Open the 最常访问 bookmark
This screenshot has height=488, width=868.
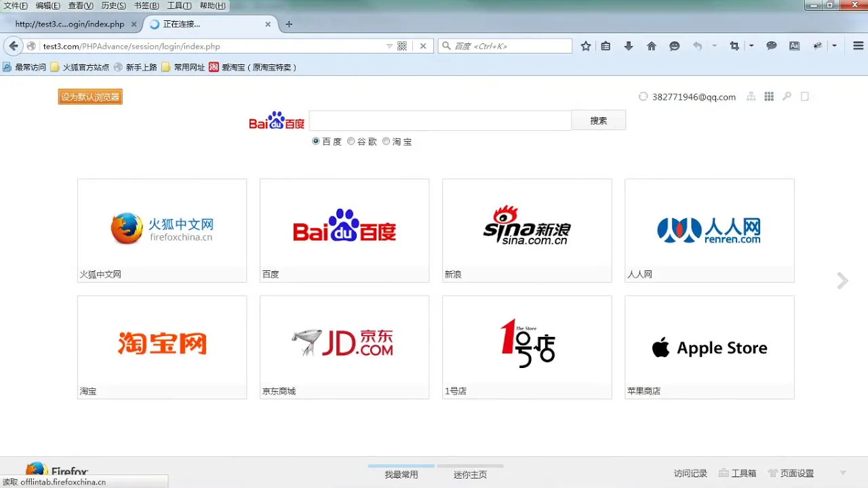point(24,67)
